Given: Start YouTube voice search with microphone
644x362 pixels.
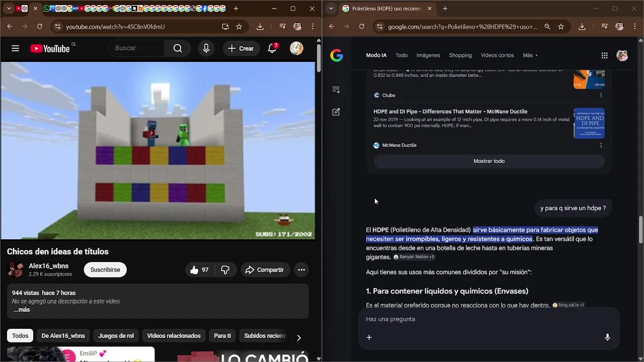Looking at the screenshot, I should [x=206, y=48].
